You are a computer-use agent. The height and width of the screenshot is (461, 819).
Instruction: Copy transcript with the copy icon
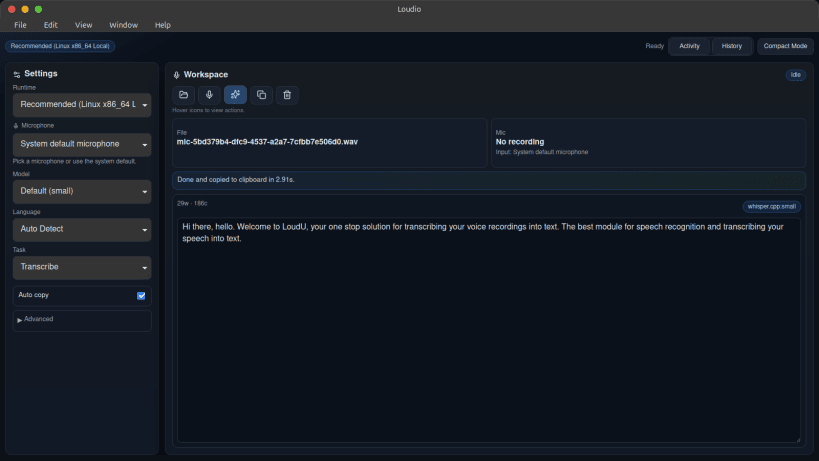[x=261, y=95]
